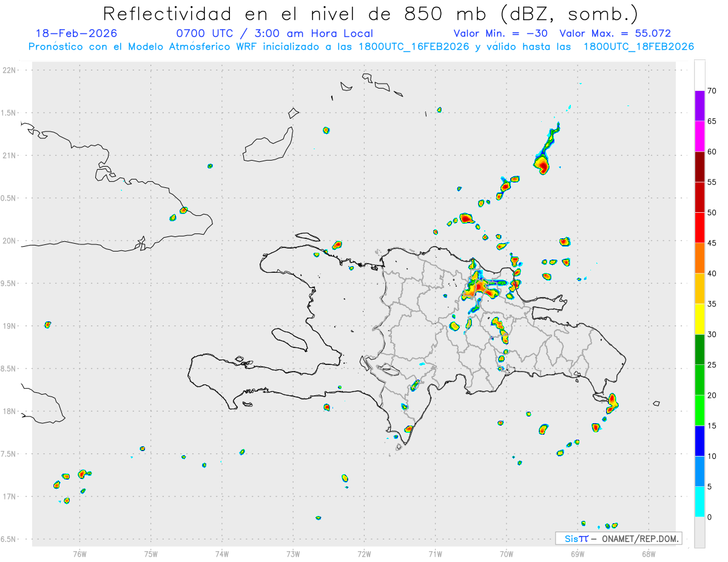Click the '76W' longitude label

pos(79,554)
